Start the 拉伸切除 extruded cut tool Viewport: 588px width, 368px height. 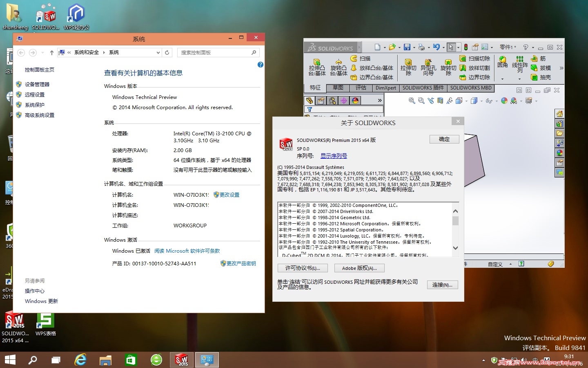point(408,67)
